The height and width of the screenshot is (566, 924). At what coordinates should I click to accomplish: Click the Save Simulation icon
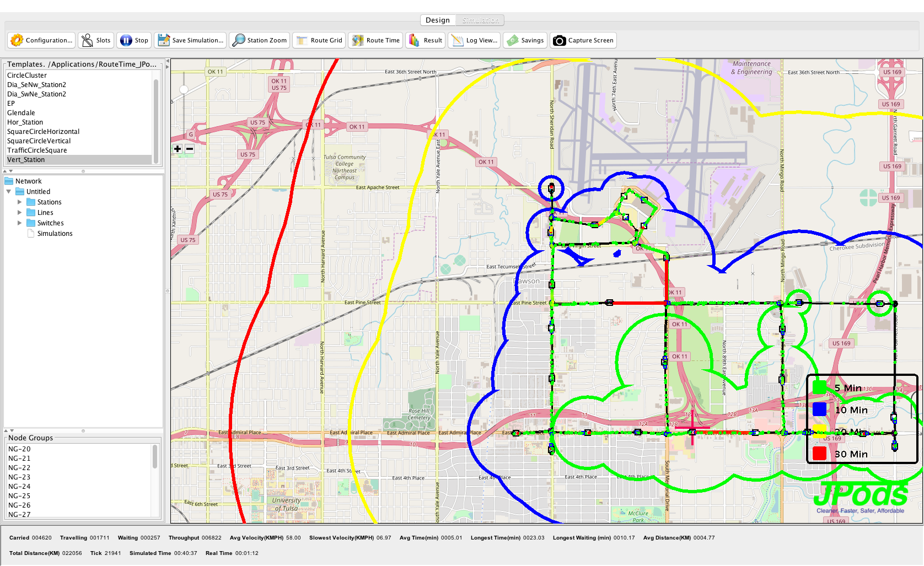pyautogui.click(x=164, y=40)
